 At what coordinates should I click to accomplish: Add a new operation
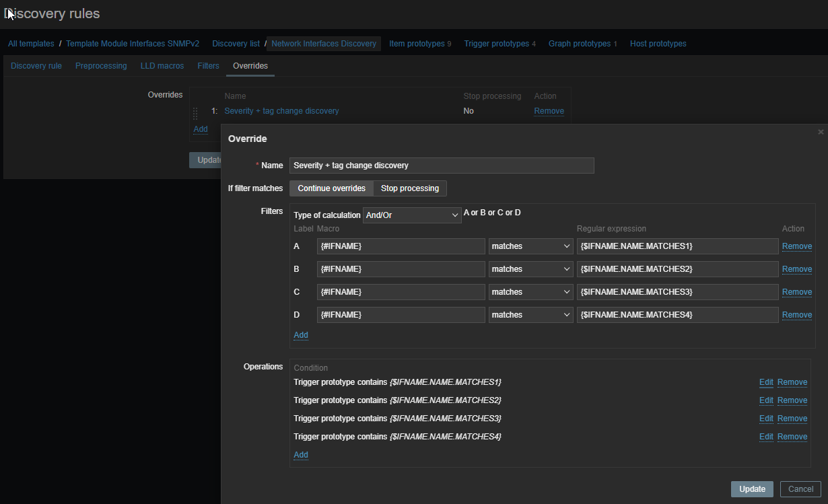(x=301, y=455)
